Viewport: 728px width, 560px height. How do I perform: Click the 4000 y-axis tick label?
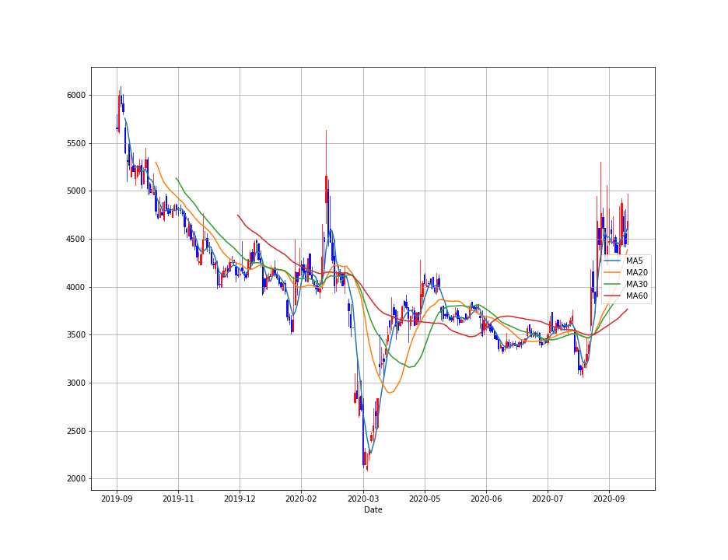point(76,288)
